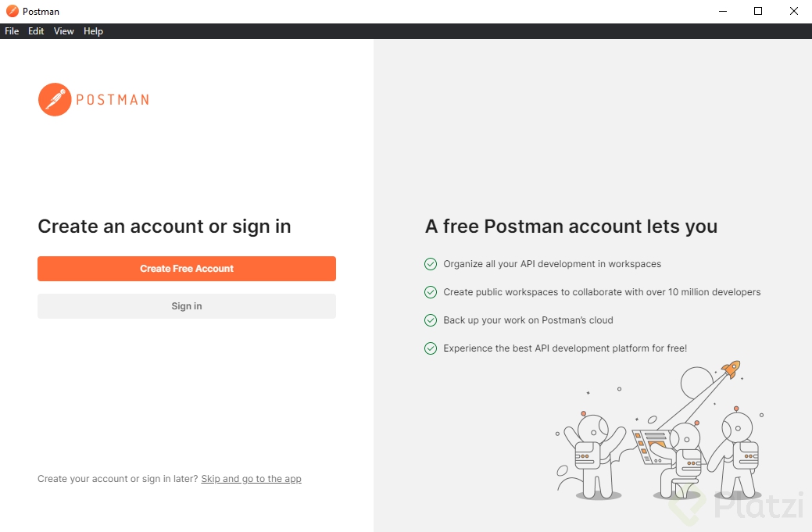Click the Create Free Account button
The height and width of the screenshot is (532, 812).
(186, 269)
